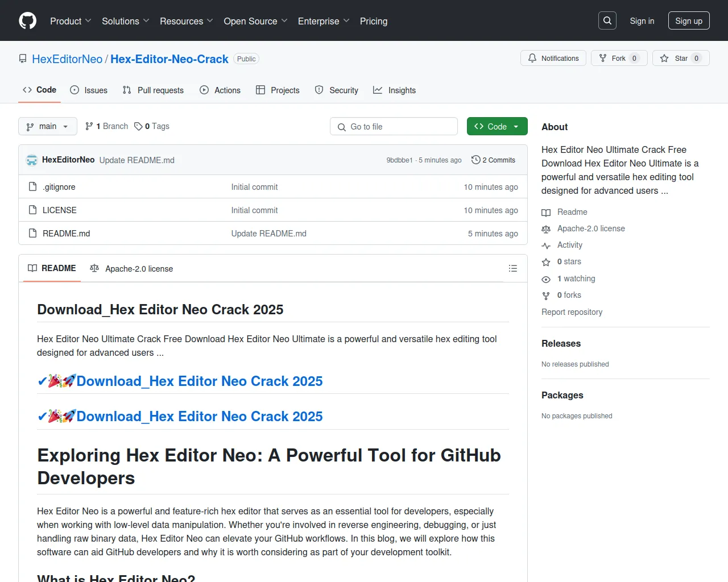Open the README outline list icon

513,268
